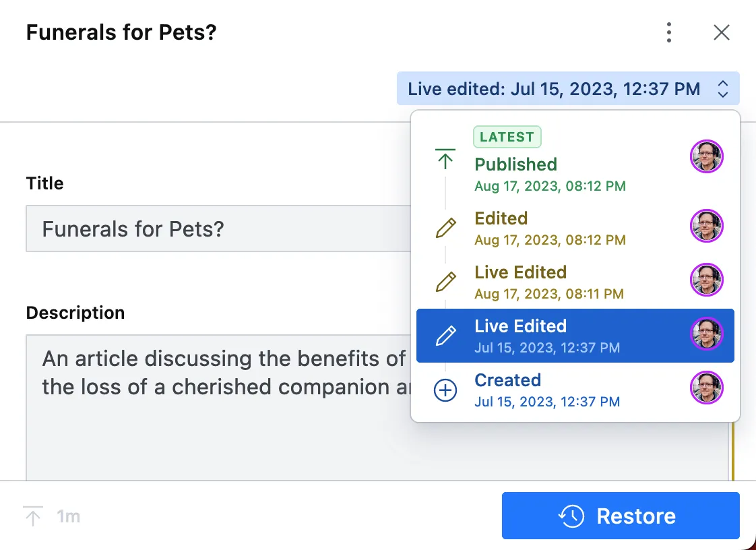Click the green publish arrow icon
This screenshot has width=756, height=550.
pos(445,159)
